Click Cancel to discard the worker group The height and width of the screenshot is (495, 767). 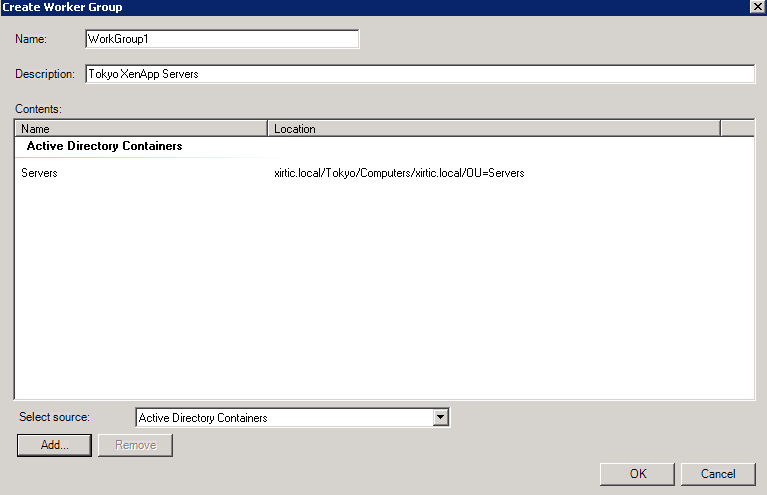tap(718, 474)
